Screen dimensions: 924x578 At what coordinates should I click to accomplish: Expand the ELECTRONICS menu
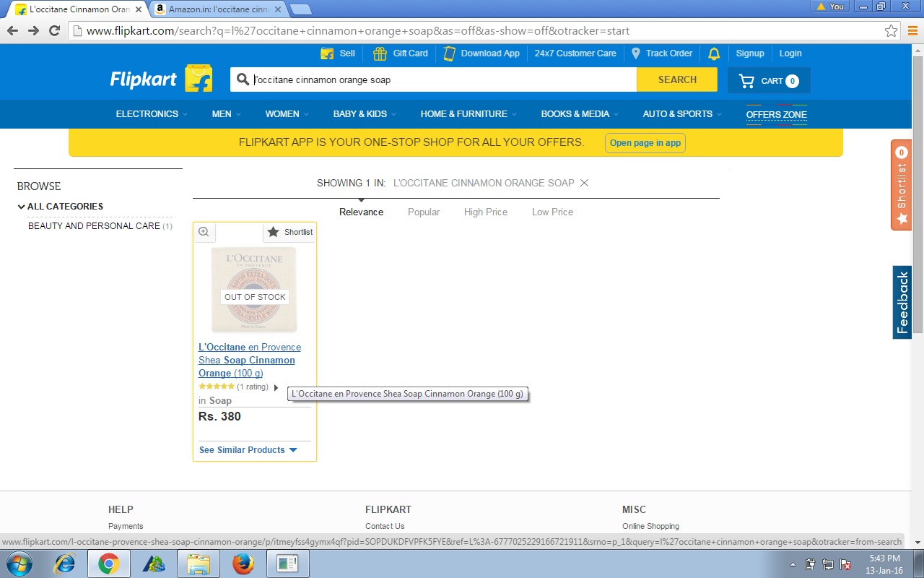coord(152,114)
